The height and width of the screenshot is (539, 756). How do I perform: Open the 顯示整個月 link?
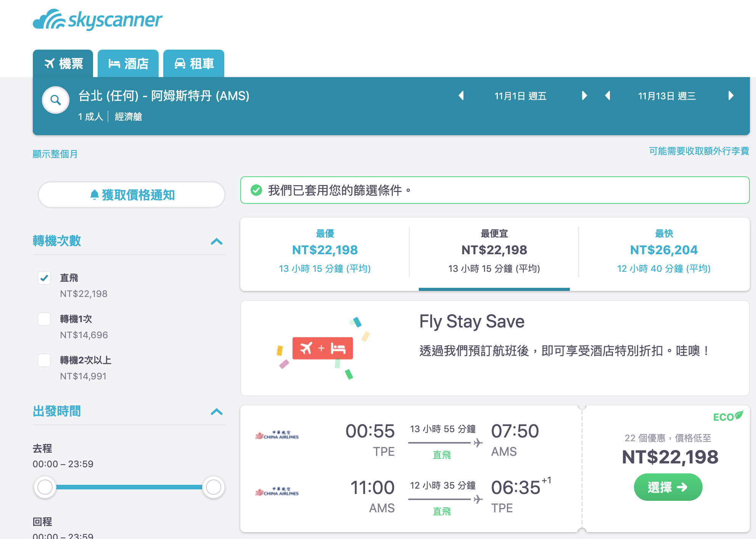click(55, 154)
